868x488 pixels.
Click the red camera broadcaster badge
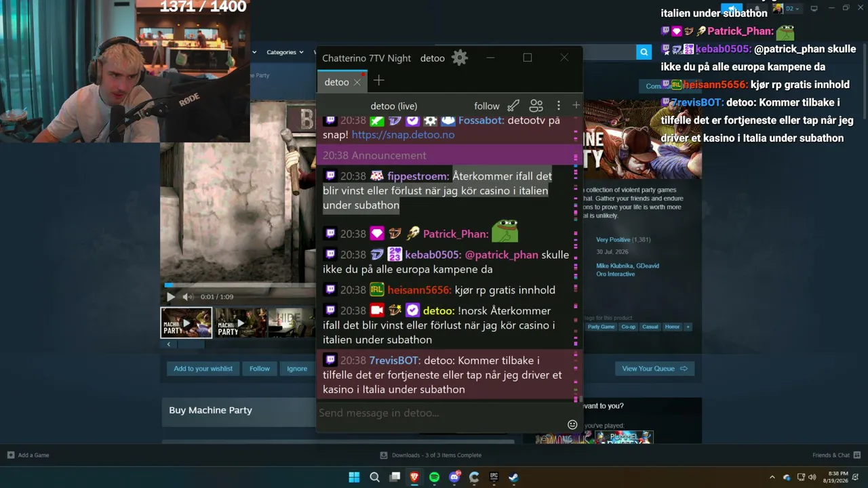[x=376, y=310]
